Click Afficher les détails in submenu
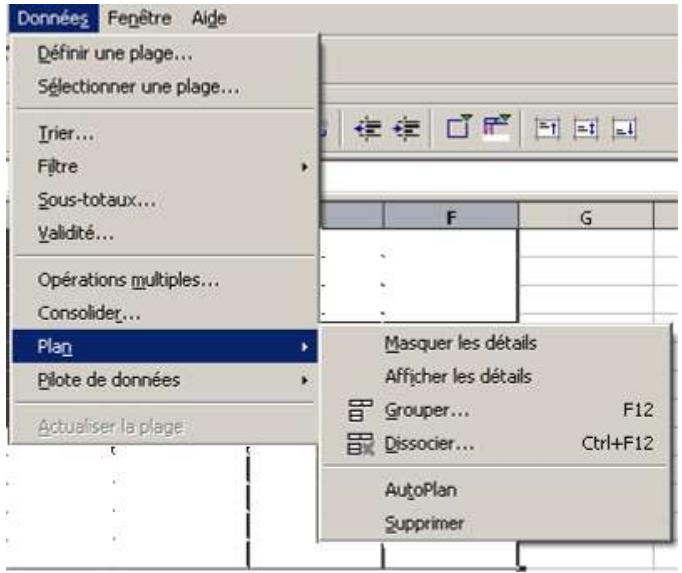Viewport: 682px width, 573px height. pyautogui.click(x=495, y=376)
